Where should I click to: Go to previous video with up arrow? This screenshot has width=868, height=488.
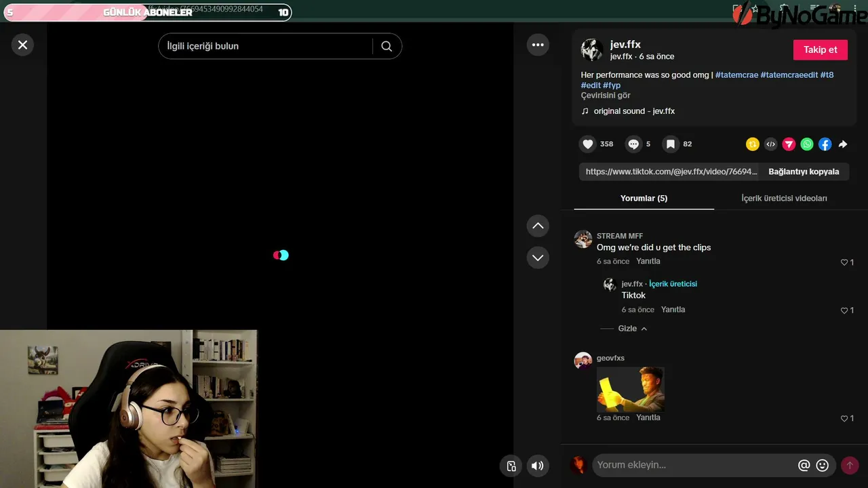point(538,226)
